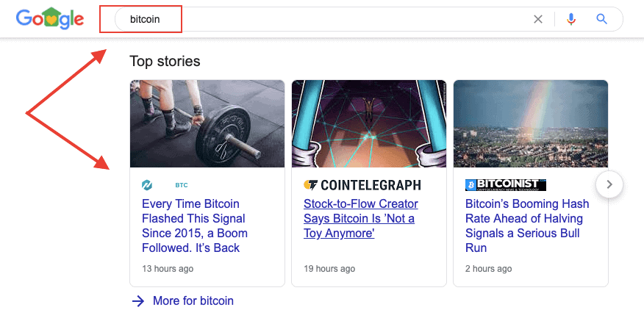Viewport: 644px width, 332px height.
Task: Open the Cointelegraph illustrated story thumbnail
Action: [369, 123]
